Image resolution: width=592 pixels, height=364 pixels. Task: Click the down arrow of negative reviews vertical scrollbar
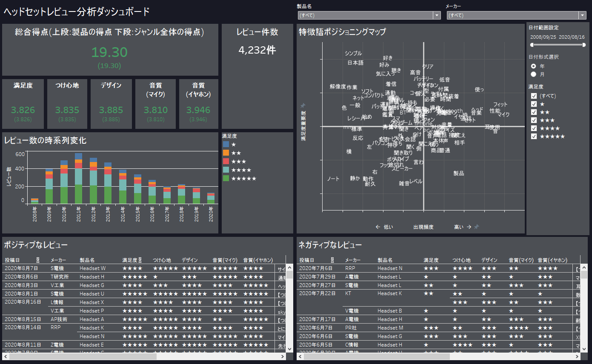[584, 349]
